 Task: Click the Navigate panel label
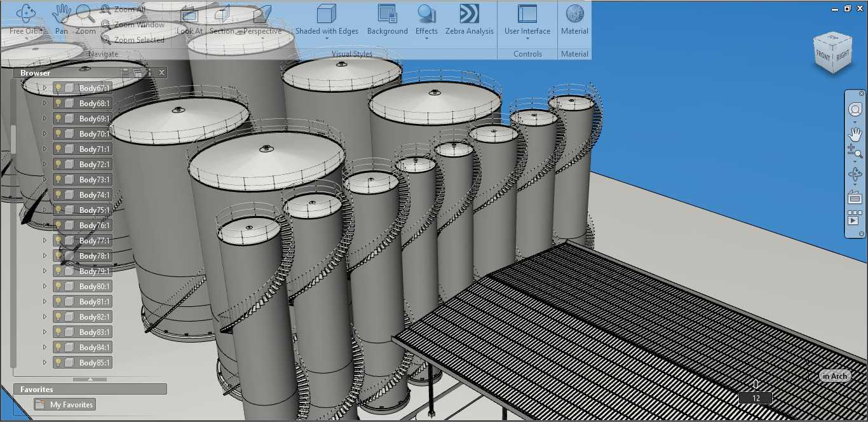[x=103, y=54]
